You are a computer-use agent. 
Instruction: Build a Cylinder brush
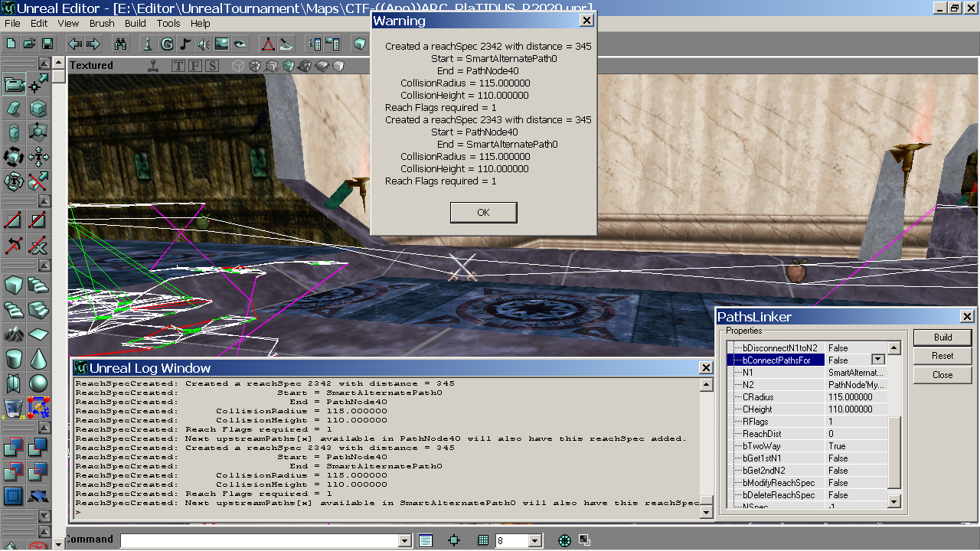(14, 359)
